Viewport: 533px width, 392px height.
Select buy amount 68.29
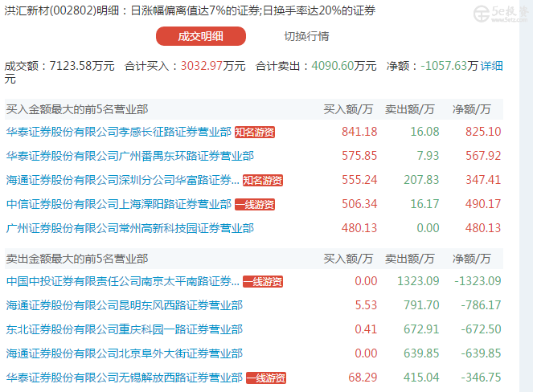pyautogui.click(x=363, y=378)
